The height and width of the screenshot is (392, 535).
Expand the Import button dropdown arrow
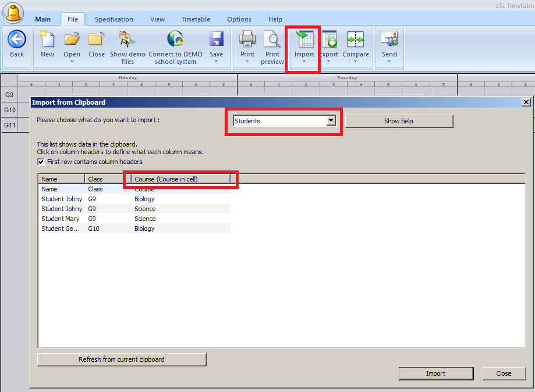point(304,62)
